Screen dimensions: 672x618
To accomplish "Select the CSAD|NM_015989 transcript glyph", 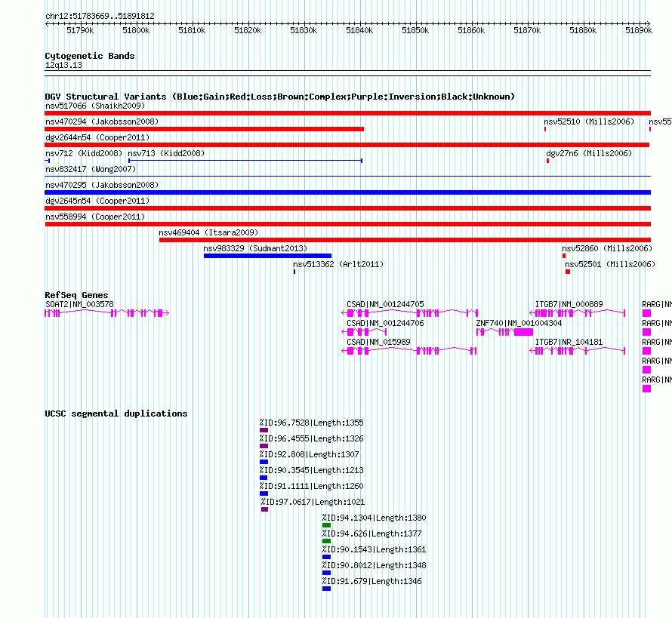I will pyautogui.click(x=408, y=351).
